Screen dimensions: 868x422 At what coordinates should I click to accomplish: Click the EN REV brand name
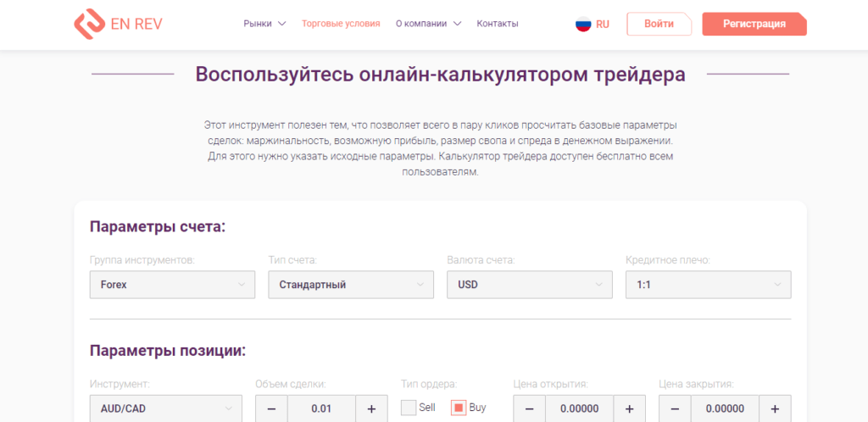click(x=136, y=25)
